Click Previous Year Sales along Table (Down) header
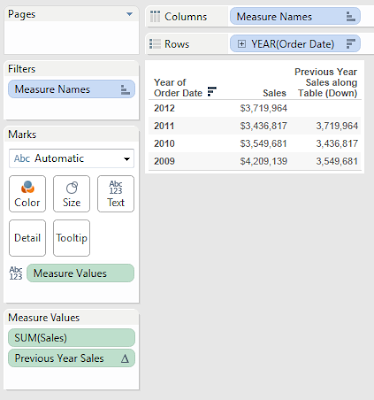The image size is (374, 400). point(326,82)
